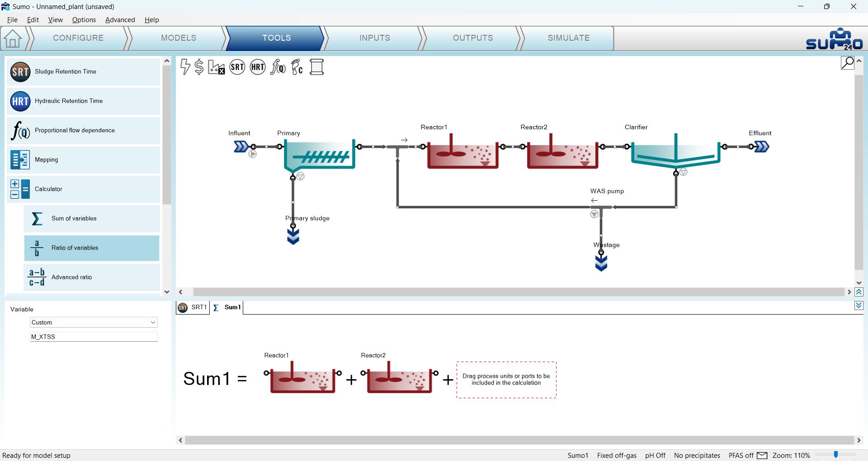Collapse panel with double down-arrow button
This screenshot has height=461, width=868.
[x=859, y=306]
